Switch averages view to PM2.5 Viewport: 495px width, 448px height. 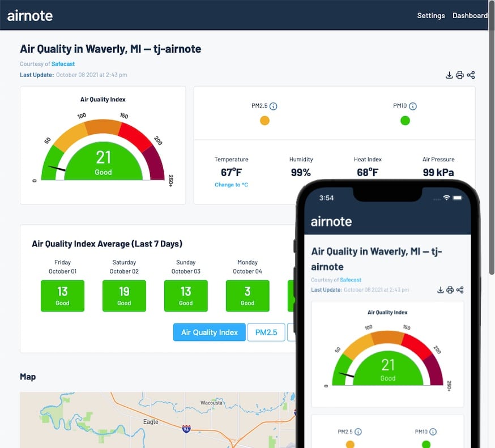click(x=266, y=332)
